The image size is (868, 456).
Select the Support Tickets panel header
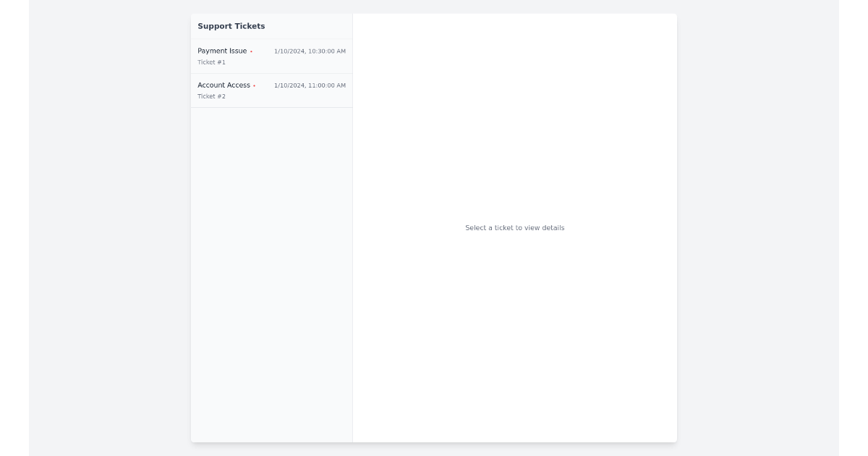coord(231,26)
